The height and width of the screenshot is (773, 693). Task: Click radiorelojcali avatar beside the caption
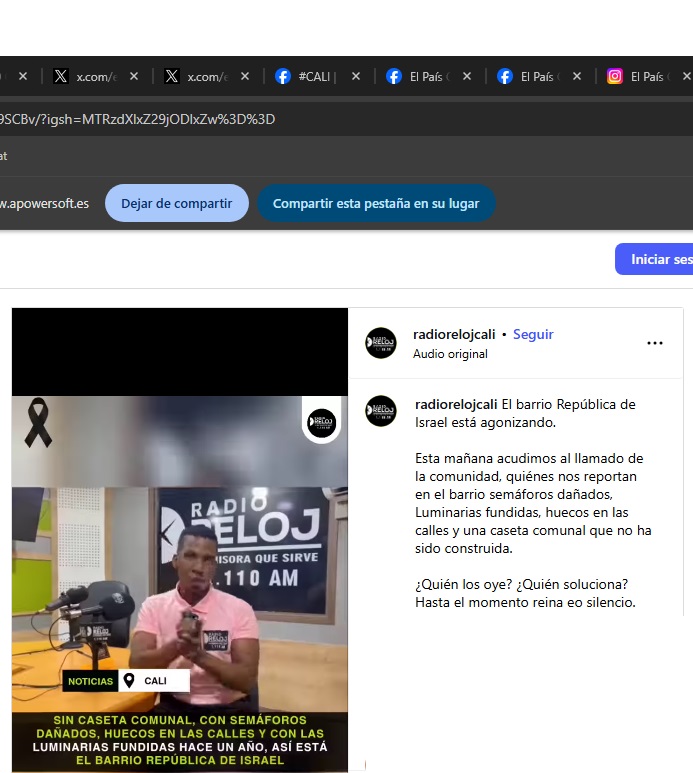tap(381, 411)
